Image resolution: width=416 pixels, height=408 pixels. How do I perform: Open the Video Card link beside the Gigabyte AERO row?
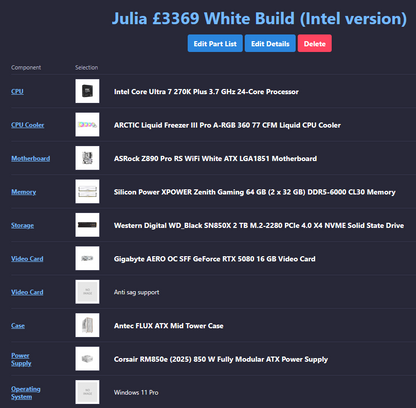[27, 259]
